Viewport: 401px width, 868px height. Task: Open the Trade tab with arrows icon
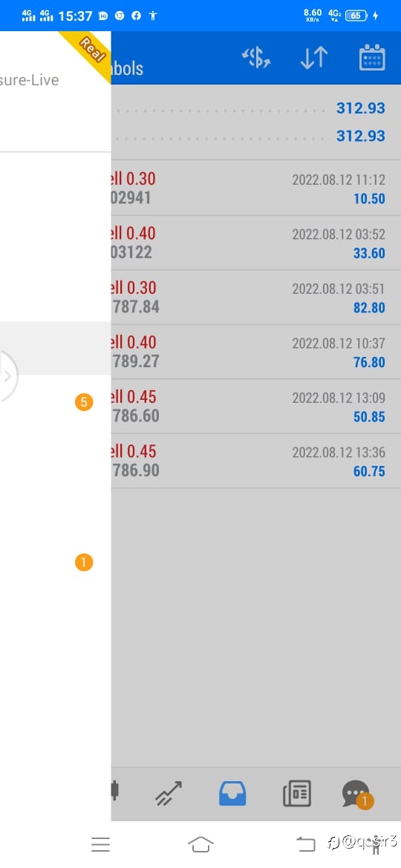[169, 794]
